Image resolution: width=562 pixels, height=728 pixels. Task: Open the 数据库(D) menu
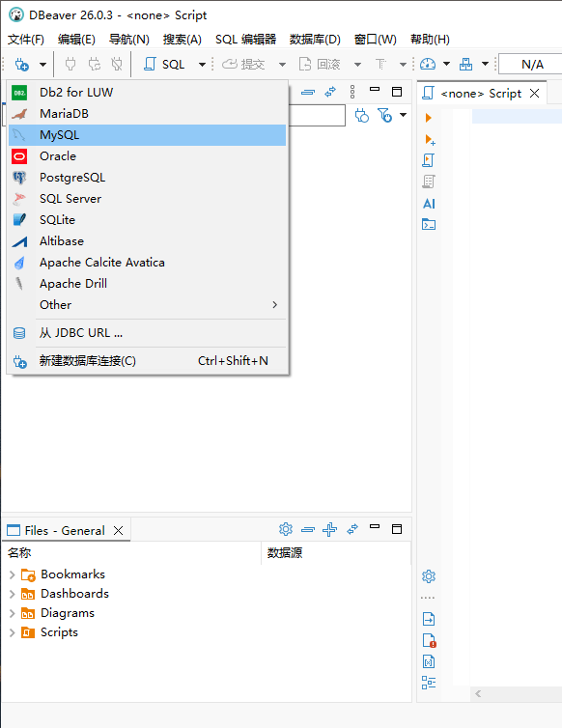point(315,40)
